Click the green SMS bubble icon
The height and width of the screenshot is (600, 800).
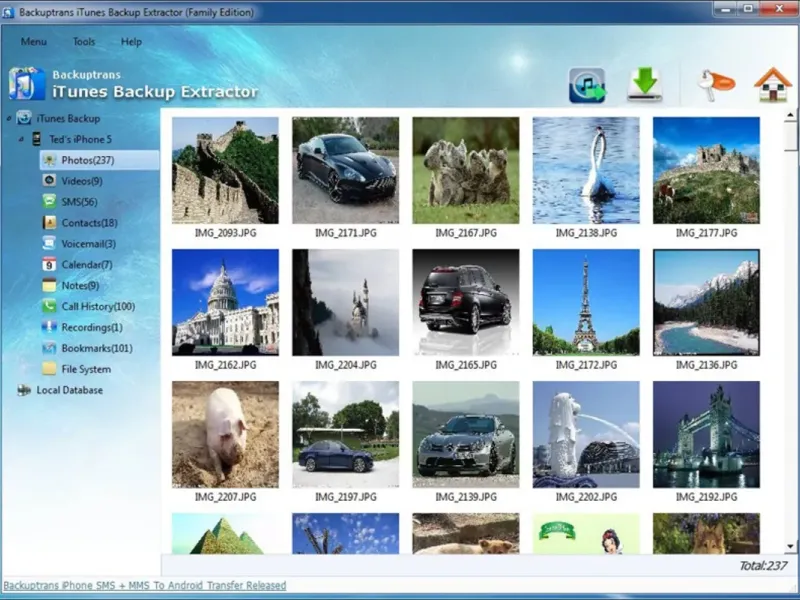(x=49, y=202)
